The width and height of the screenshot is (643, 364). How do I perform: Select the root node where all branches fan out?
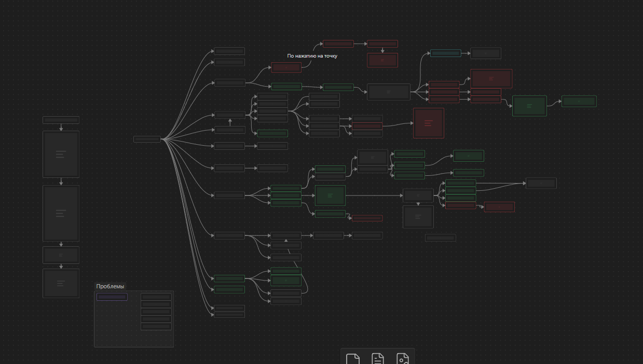point(147,139)
